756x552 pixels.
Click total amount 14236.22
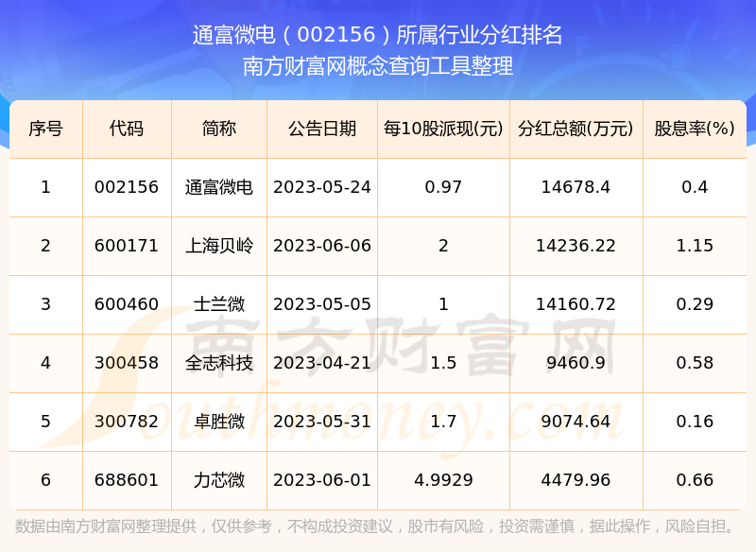[x=576, y=246]
